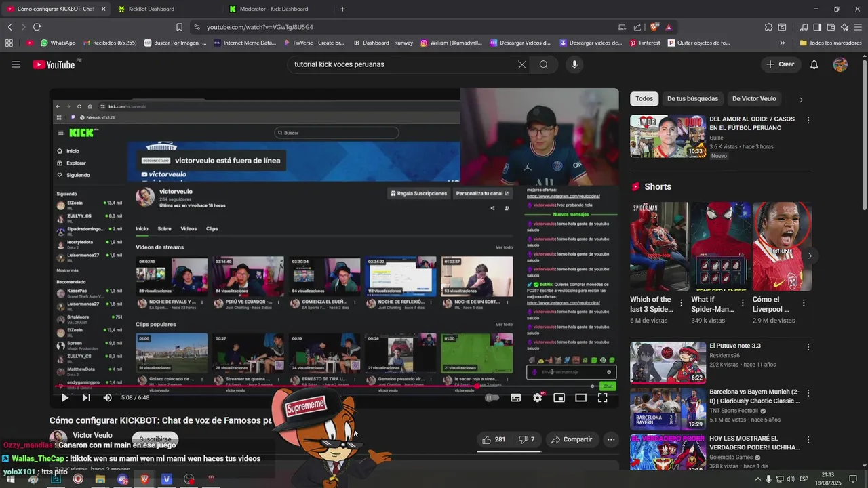Open Leo AI sparkle icon
This screenshot has width=868, height=488.
point(844,27)
